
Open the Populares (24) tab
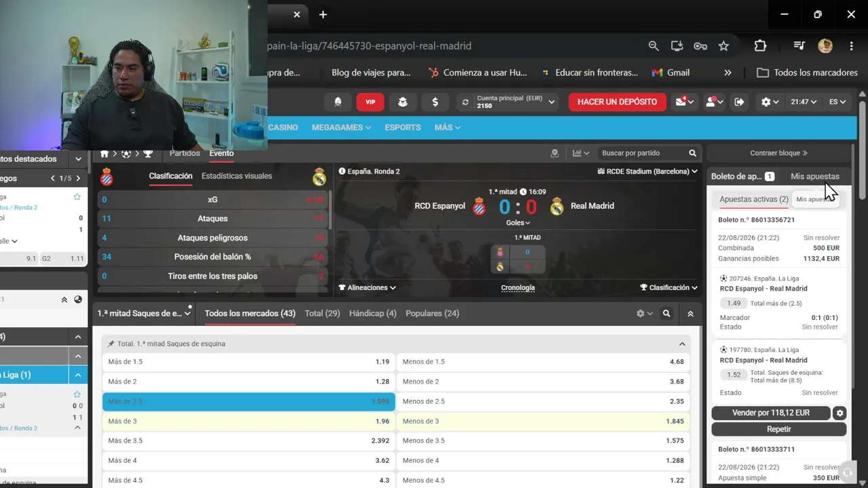(x=433, y=313)
